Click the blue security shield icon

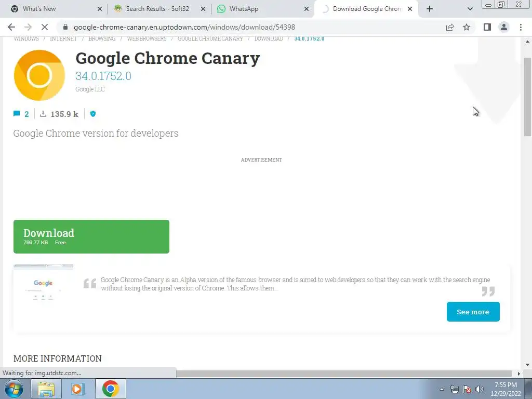coord(93,114)
